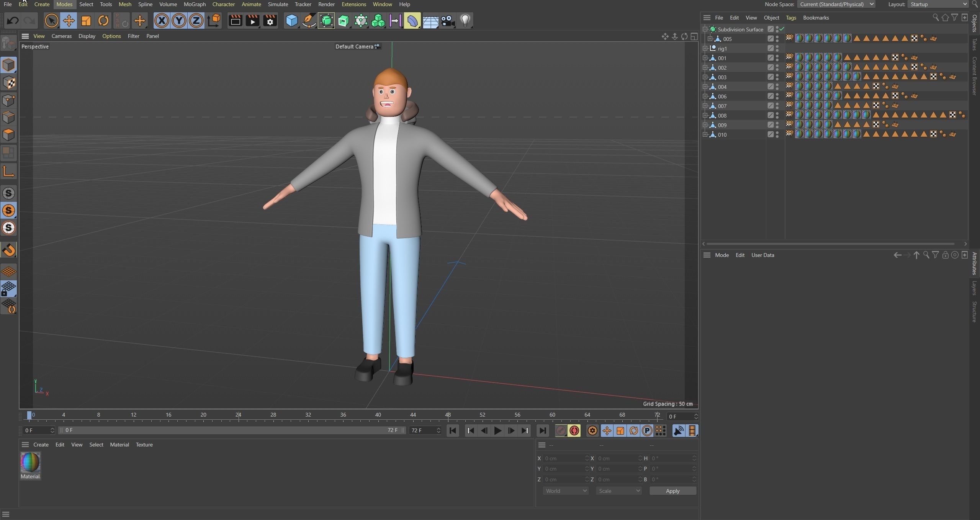Image resolution: width=980 pixels, height=520 pixels.
Task: Click the Render View clapperboard icon
Action: (235, 21)
